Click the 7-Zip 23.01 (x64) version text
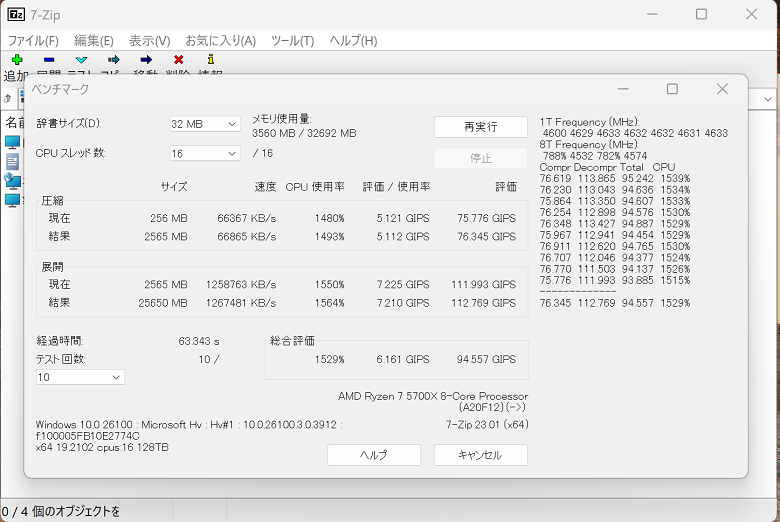The height and width of the screenshot is (522, 780). [487, 424]
